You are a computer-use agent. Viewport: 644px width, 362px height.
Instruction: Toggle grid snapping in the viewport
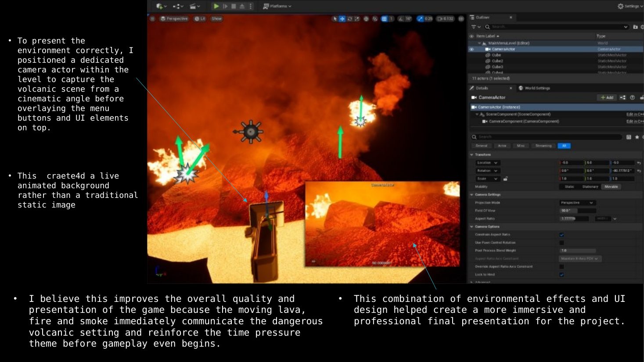384,19
